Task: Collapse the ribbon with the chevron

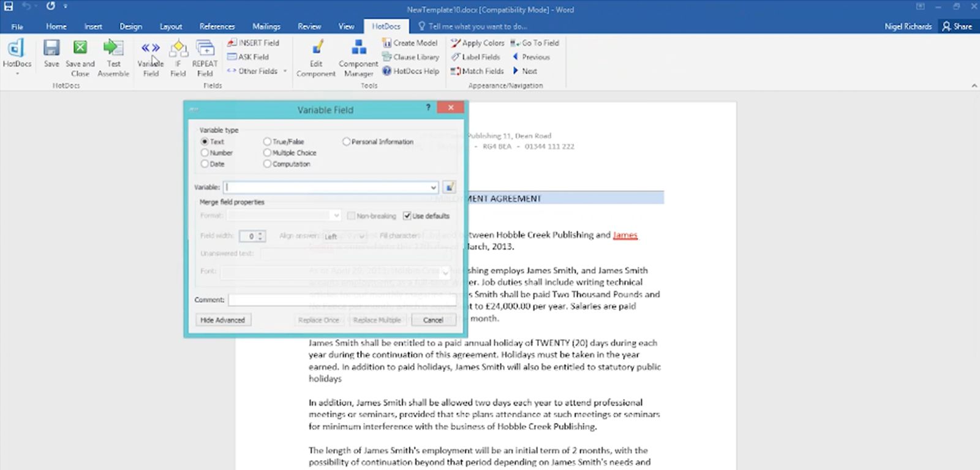Action: [974, 86]
